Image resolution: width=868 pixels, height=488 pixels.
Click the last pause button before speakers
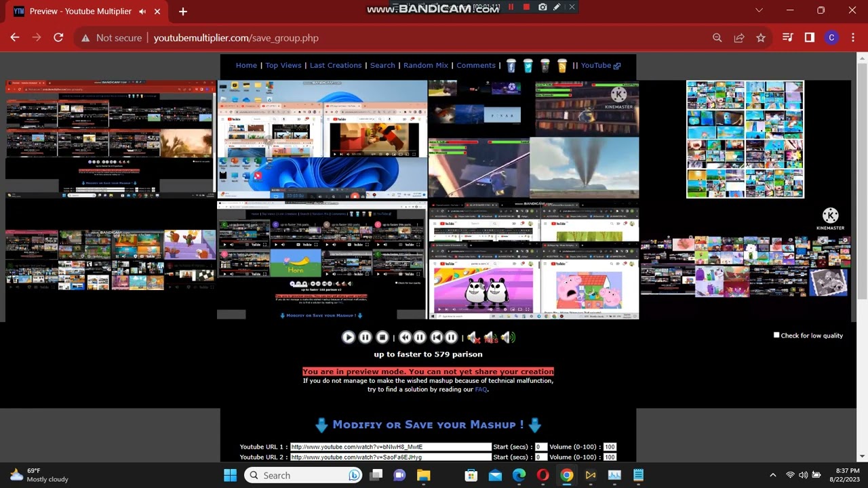[451, 337]
